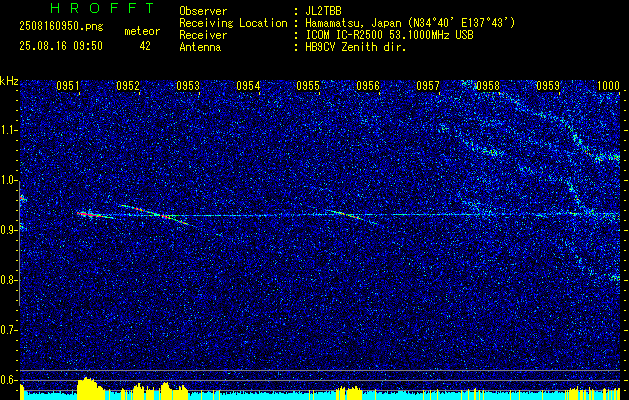The height and width of the screenshot is (400, 629).
Task: Click the 0953 time marker
Action: pos(188,86)
